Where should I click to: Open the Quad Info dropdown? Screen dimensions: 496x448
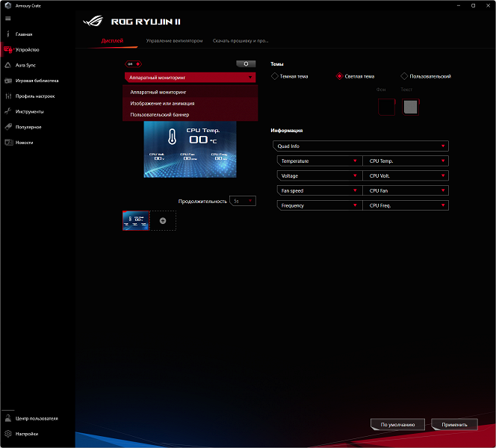(x=361, y=146)
